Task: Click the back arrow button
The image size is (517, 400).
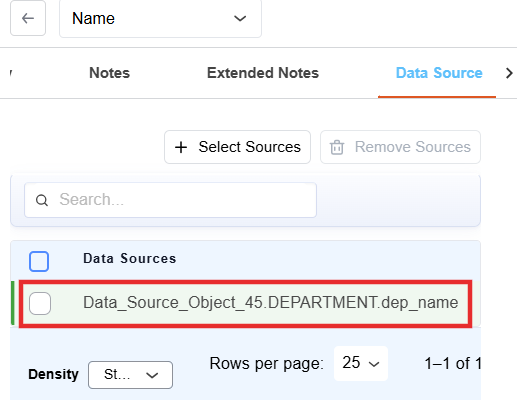Action: point(28,18)
